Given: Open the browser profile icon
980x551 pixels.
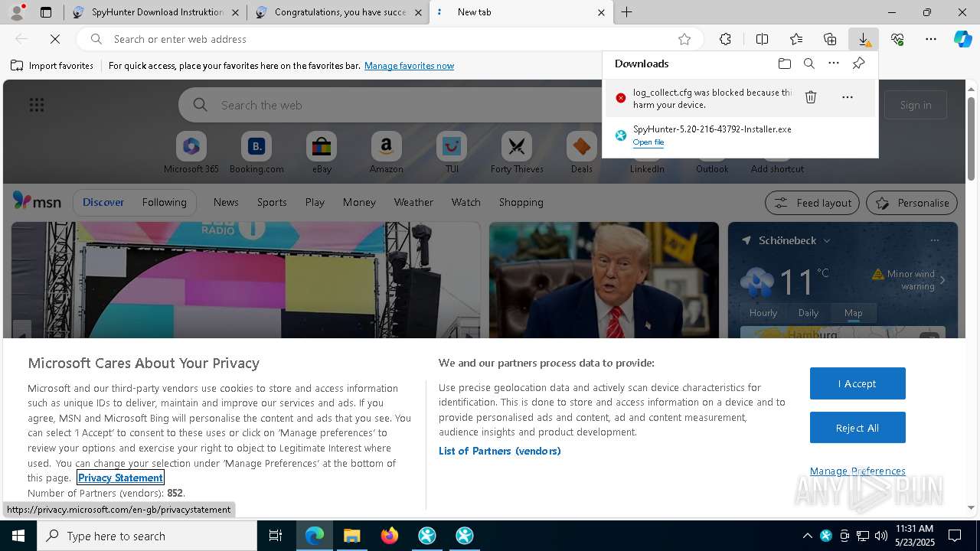Looking at the screenshot, I should (16, 12).
